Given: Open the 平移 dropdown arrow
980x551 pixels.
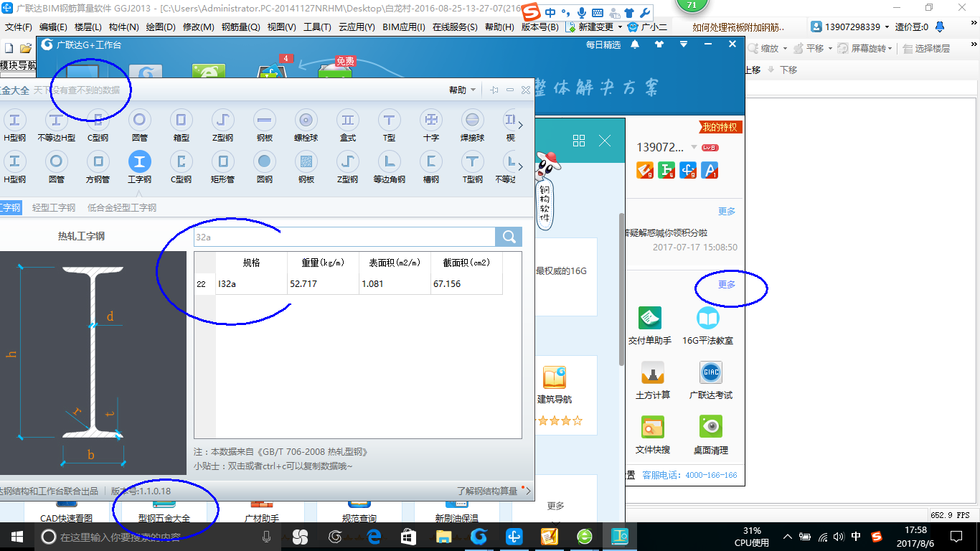Looking at the screenshot, I should tap(831, 49).
